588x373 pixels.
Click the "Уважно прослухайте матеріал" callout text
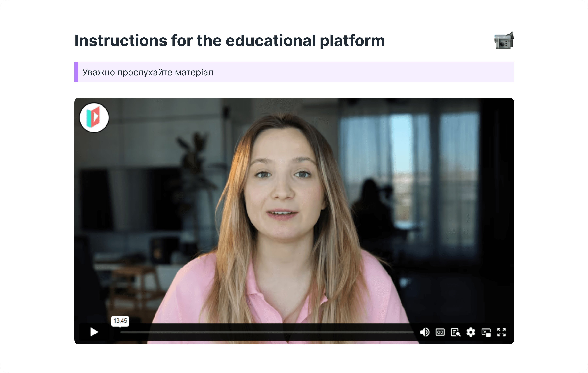coord(148,72)
